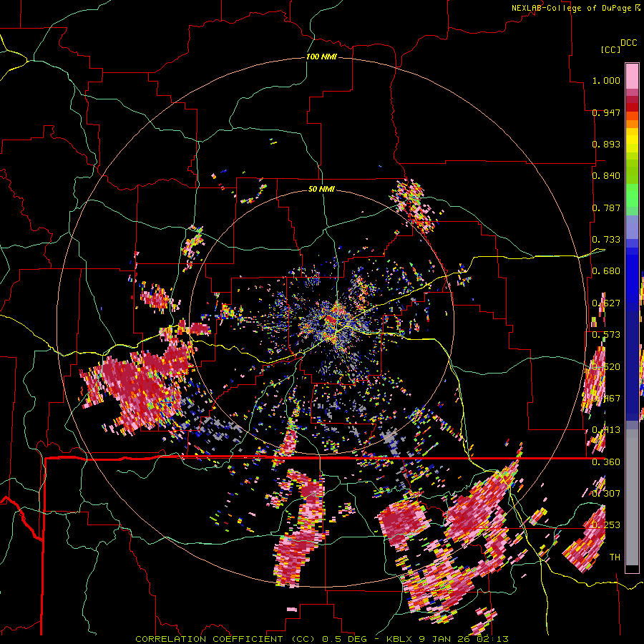Image resolution: width=644 pixels, height=644 pixels.
Task: Click the DCC label above the color scale
Action: coord(629,43)
